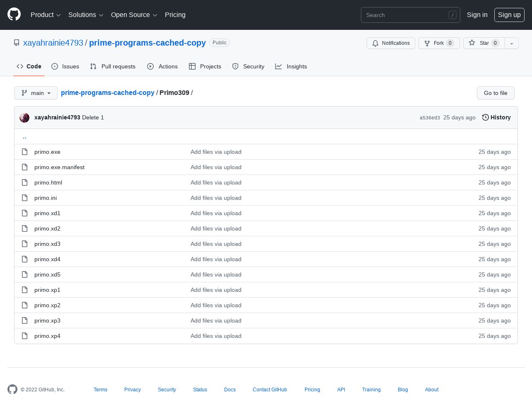Click the GitHub logo in header
Viewport: 532px width, 415px height.
coord(14,15)
